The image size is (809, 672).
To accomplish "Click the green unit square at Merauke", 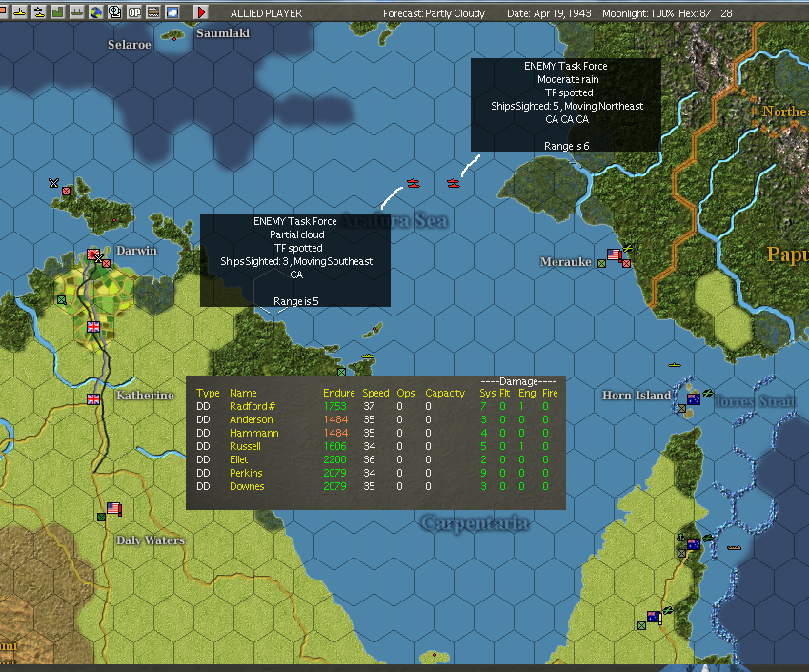I will pos(601,263).
